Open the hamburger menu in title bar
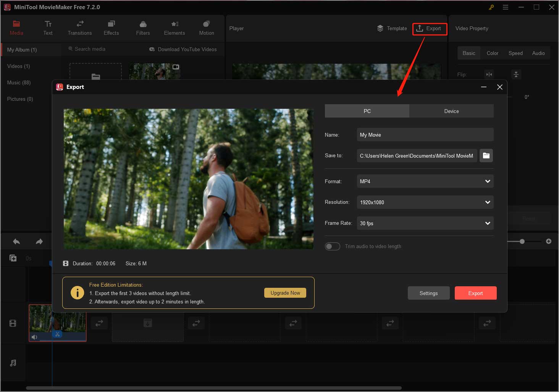Viewport: 559px width, 392px height. coord(506,7)
